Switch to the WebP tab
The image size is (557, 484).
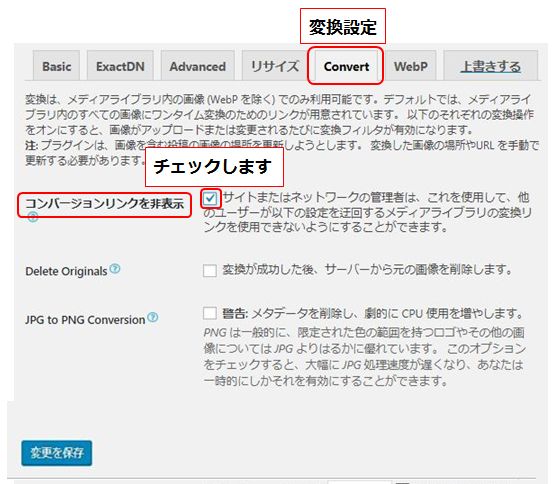(x=411, y=66)
